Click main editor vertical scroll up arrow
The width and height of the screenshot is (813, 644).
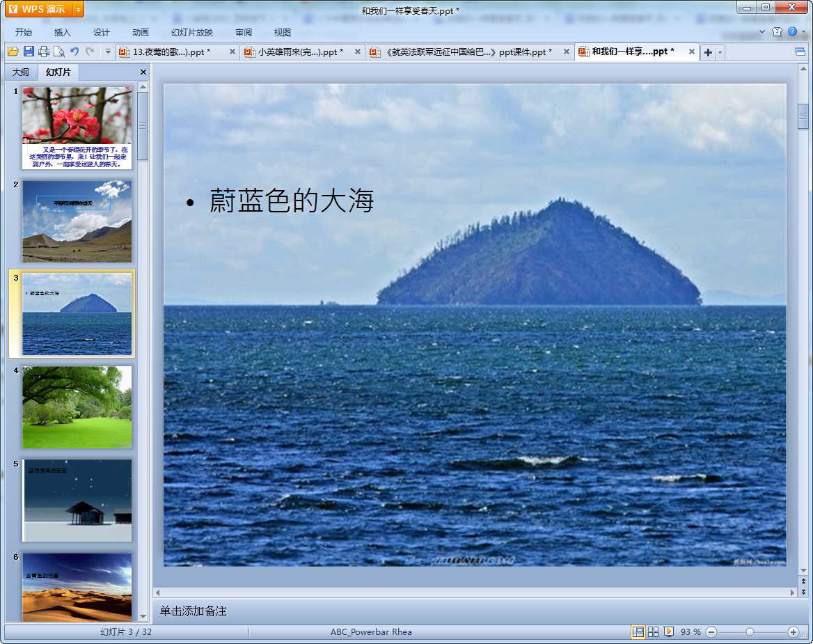click(803, 68)
